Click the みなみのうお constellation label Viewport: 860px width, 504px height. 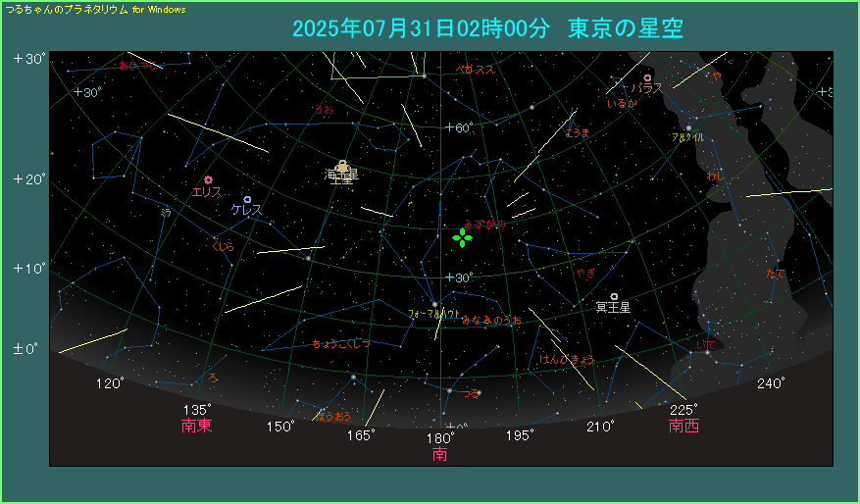(491, 320)
